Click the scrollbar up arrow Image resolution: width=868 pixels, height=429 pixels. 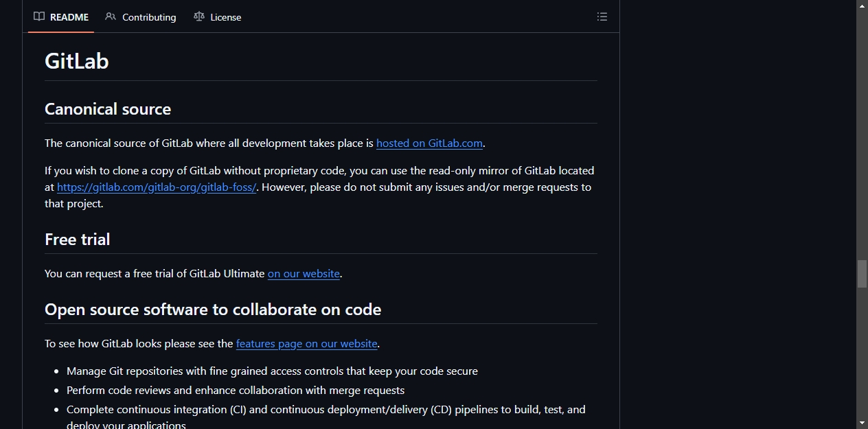(x=862, y=5)
